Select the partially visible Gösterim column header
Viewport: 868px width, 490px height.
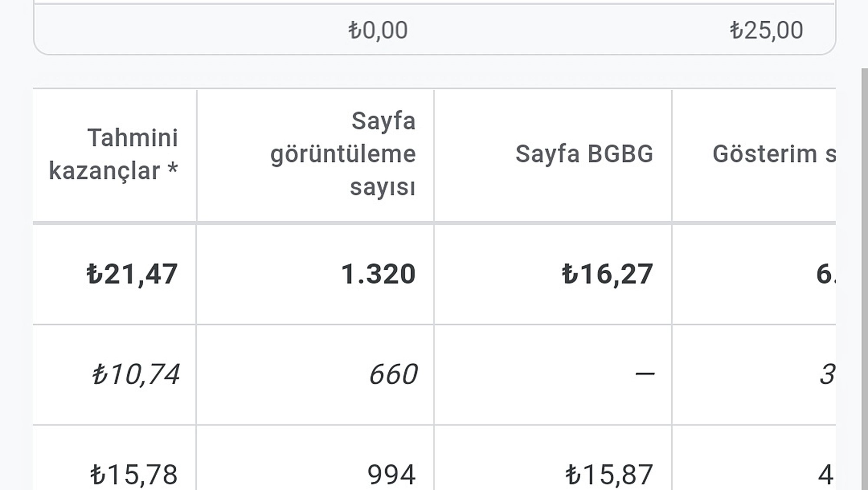pos(773,154)
